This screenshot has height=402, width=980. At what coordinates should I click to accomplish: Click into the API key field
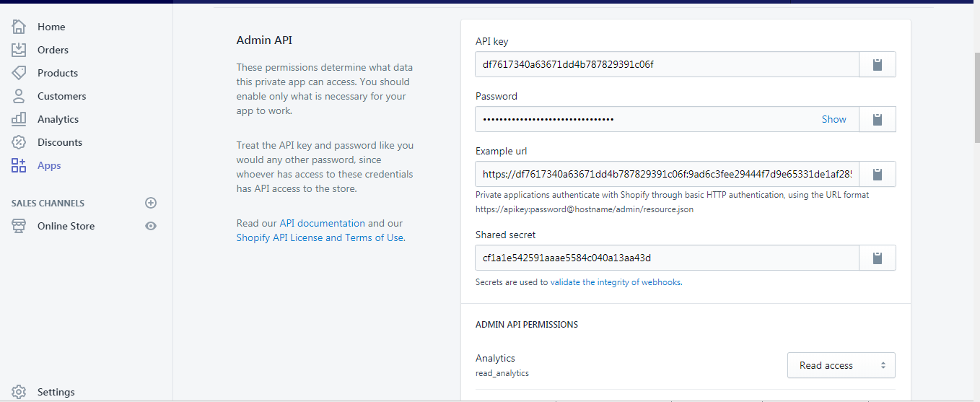[x=667, y=64]
